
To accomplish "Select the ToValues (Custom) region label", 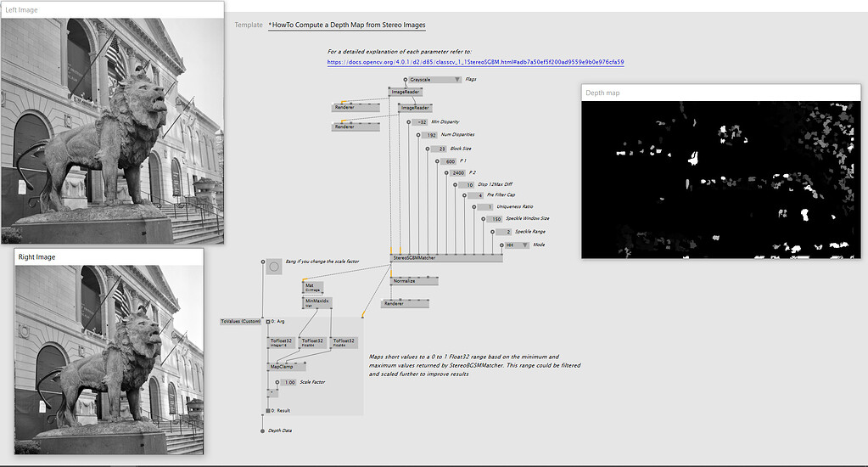I will point(240,321).
